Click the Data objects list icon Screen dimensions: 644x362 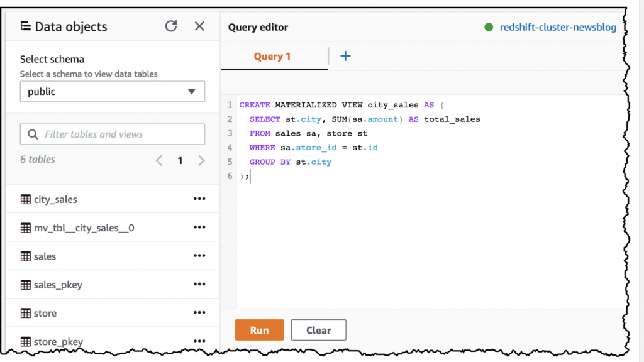point(25,26)
